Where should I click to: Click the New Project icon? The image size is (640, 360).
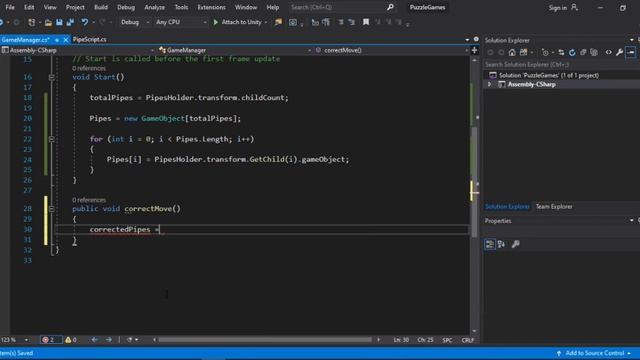pos(32,22)
